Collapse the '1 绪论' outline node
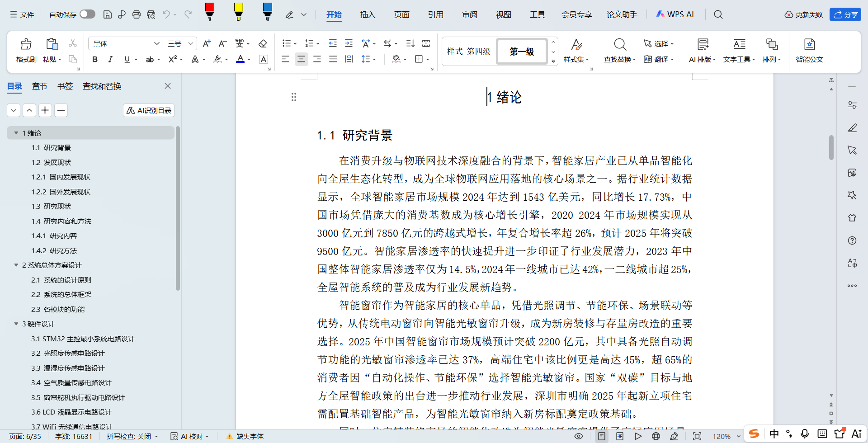 16,133
